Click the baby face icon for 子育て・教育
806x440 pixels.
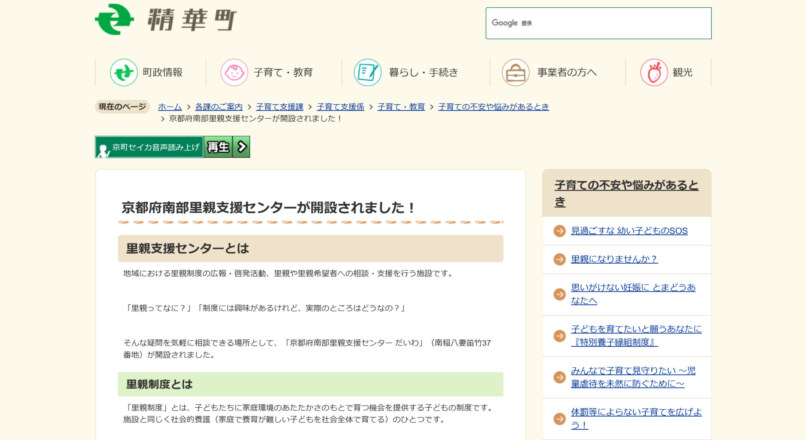[x=234, y=72]
